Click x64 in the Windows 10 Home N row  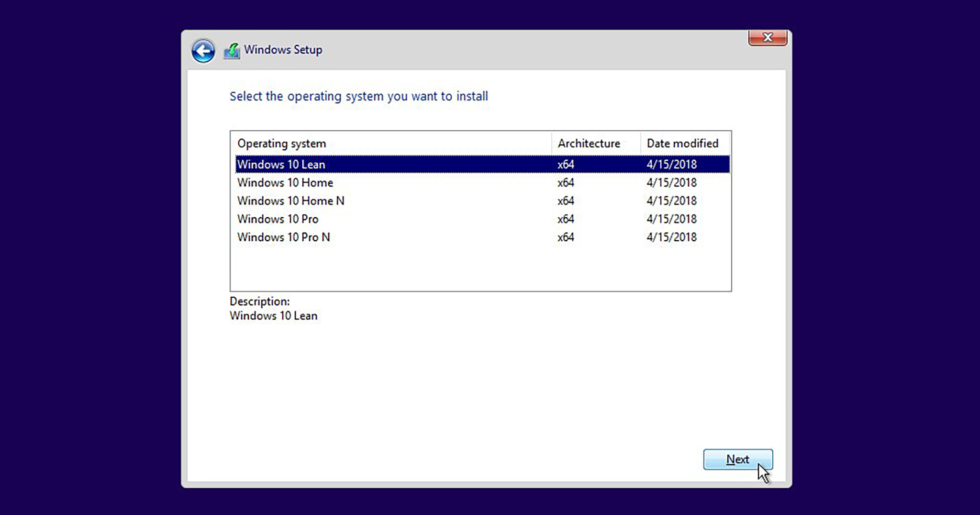click(566, 201)
